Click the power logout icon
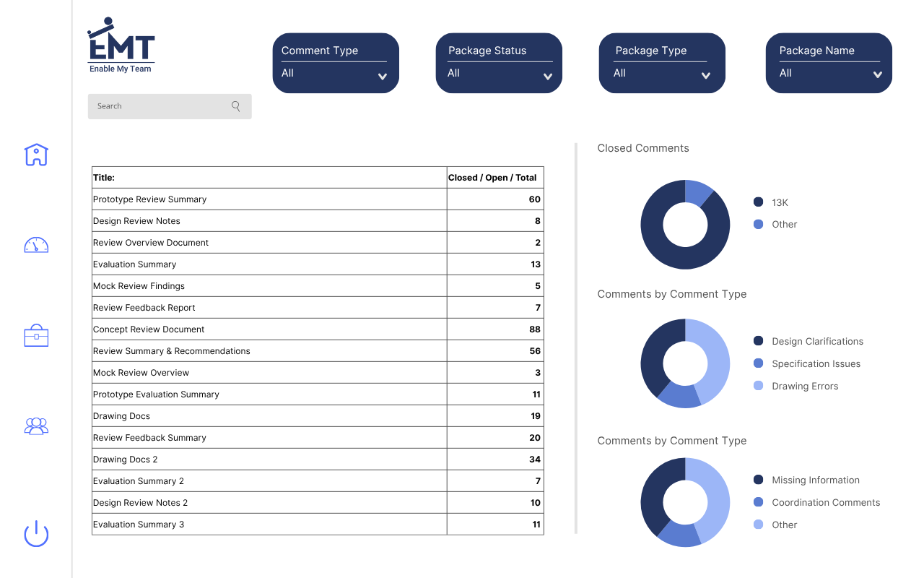 point(36,534)
